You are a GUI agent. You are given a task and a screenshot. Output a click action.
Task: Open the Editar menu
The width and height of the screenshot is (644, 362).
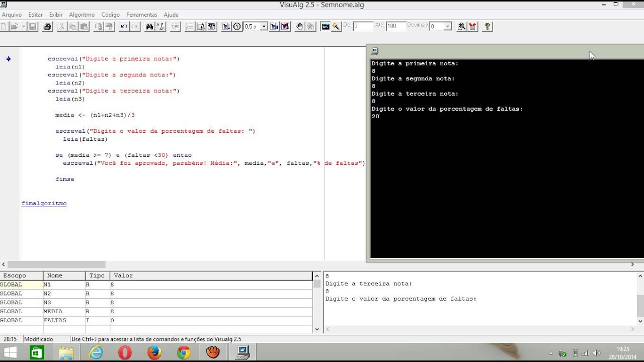pyautogui.click(x=35, y=15)
